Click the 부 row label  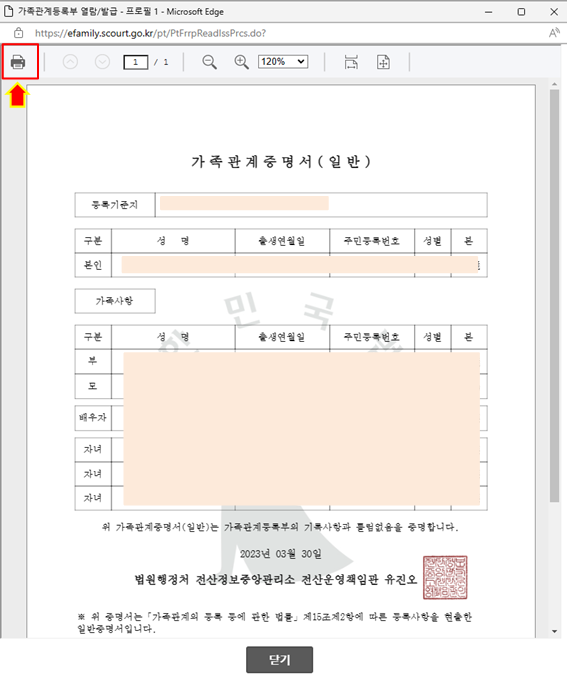93,361
